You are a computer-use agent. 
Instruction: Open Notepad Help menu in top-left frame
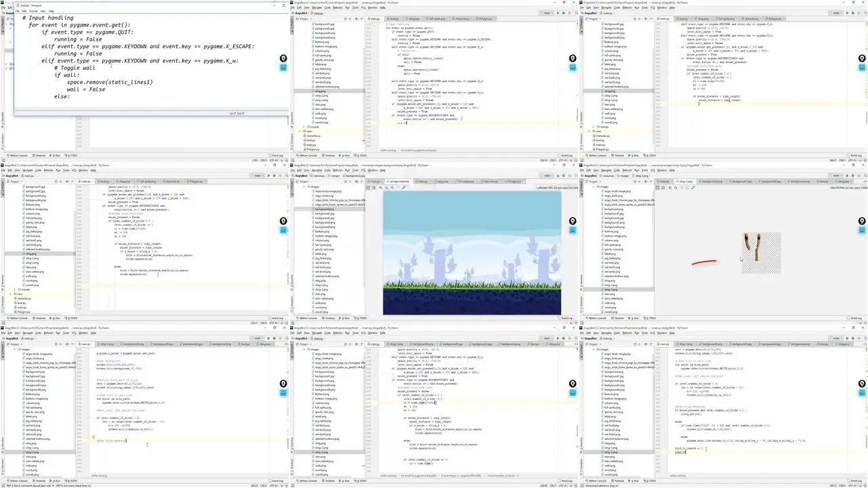pyautogui.click(x=51, y=11)
